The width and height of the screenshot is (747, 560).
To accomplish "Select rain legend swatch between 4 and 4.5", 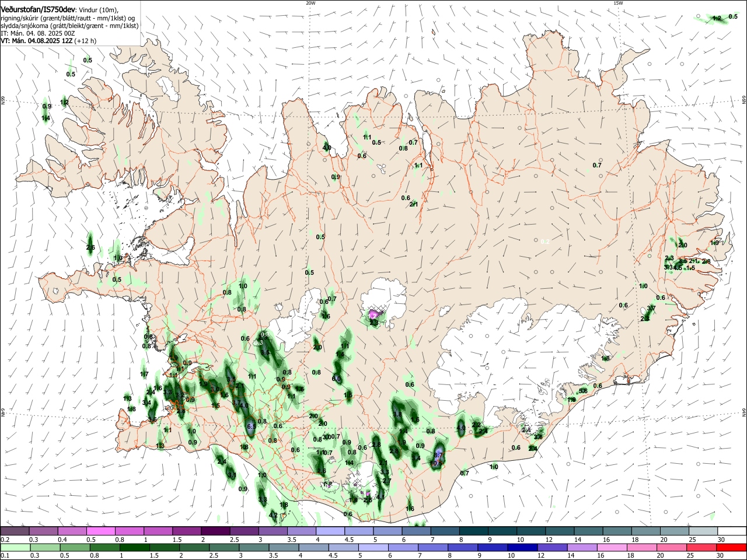I will click(x=314, y=547).
